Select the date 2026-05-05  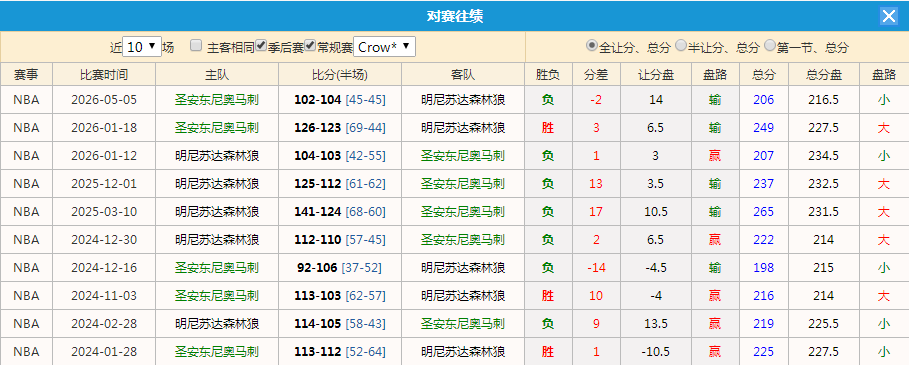tap(104, 100)
